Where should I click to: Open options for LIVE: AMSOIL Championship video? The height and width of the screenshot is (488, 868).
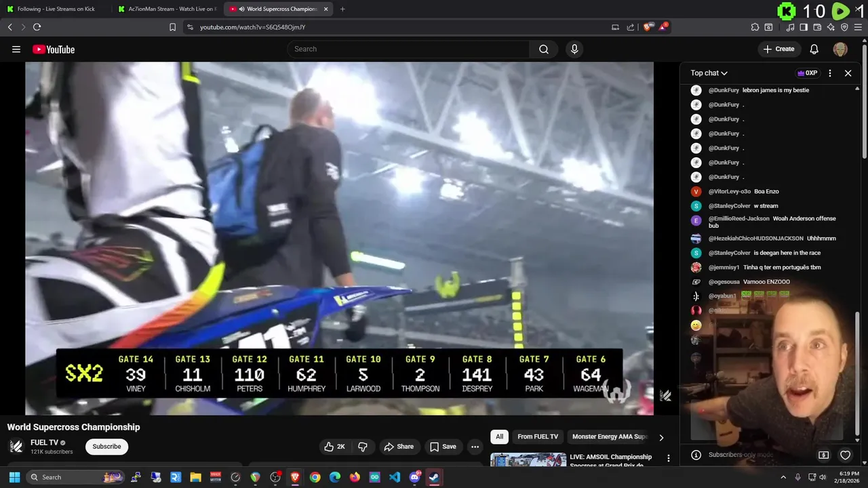click(x=669, y=458)
